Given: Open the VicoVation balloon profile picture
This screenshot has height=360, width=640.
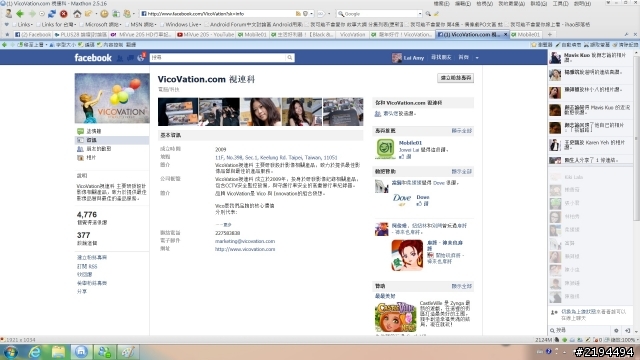Looking at the screenshot, I should pyautogui.click(x=112, y=98).
